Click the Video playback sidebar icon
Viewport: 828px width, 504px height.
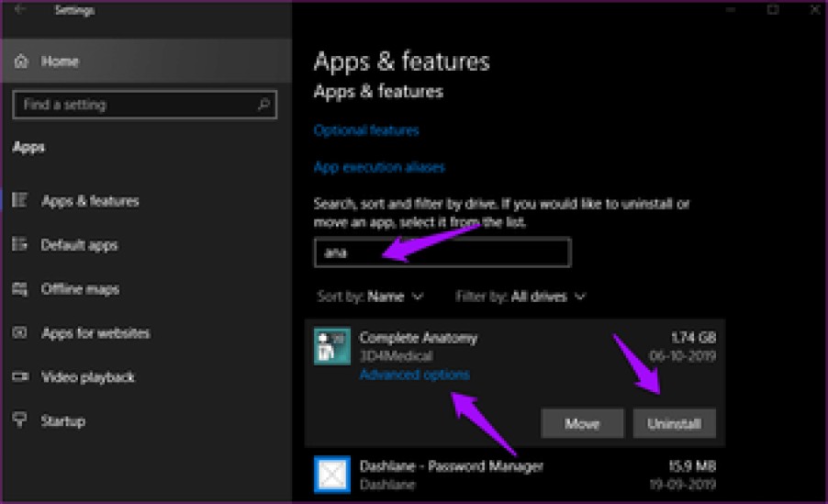pos(20,376)
